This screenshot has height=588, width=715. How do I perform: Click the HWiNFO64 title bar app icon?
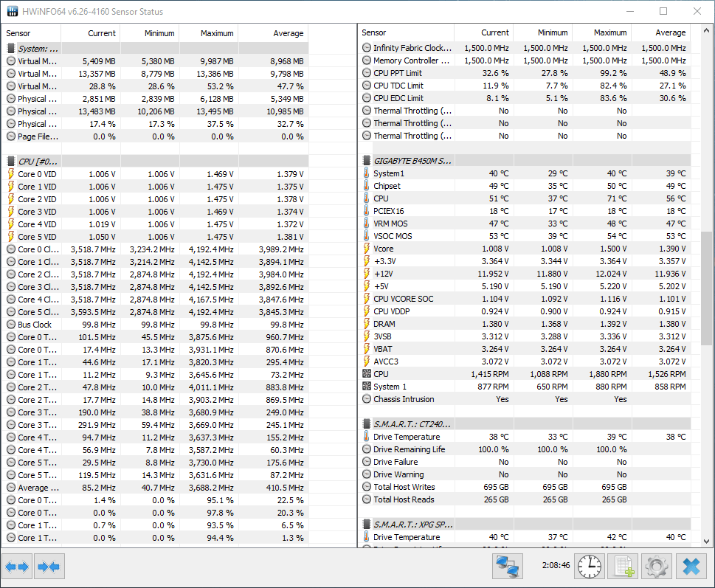tap(12, 11)
